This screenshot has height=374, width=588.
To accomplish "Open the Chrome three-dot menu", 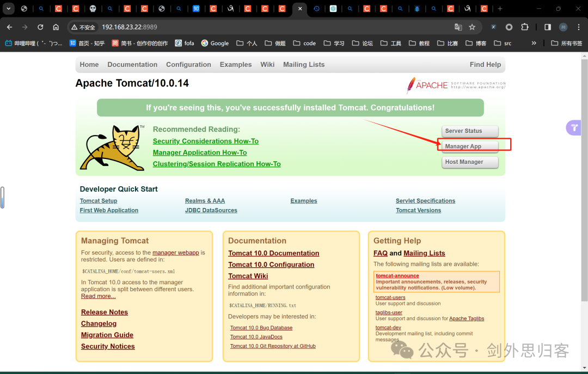I will coord(579,27).
